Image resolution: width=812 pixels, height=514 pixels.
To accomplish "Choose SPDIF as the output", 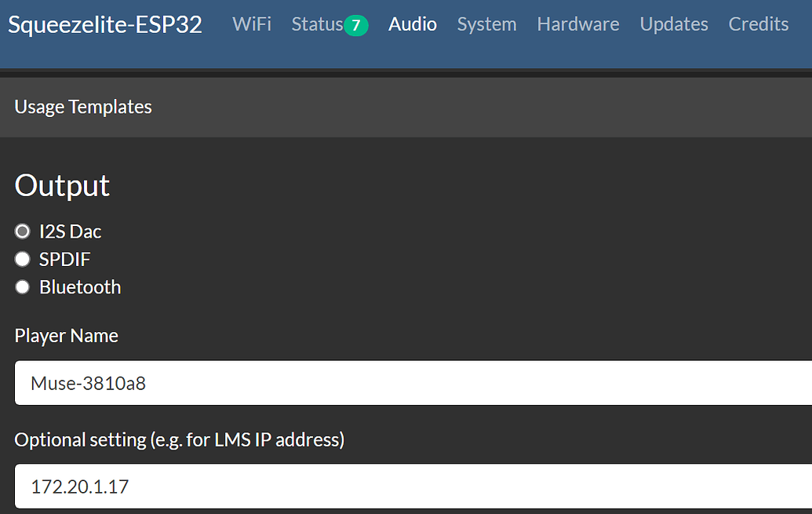I will pos(22,258).
